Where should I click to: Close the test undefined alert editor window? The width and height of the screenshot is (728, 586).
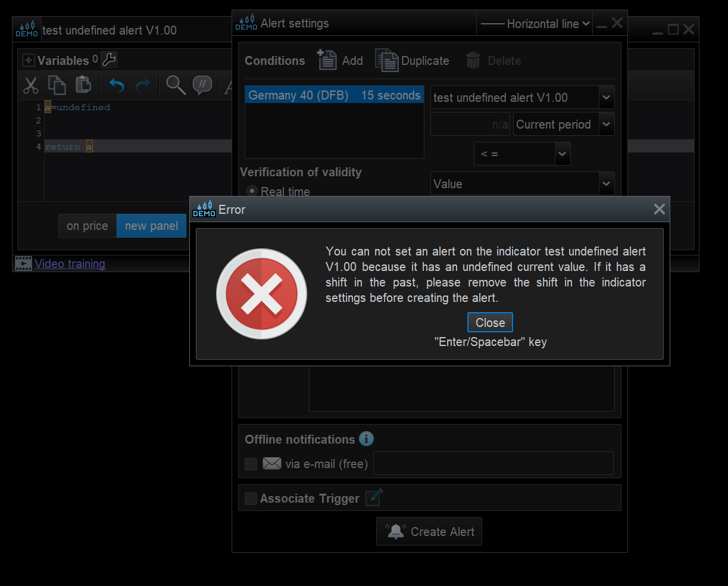689,29
